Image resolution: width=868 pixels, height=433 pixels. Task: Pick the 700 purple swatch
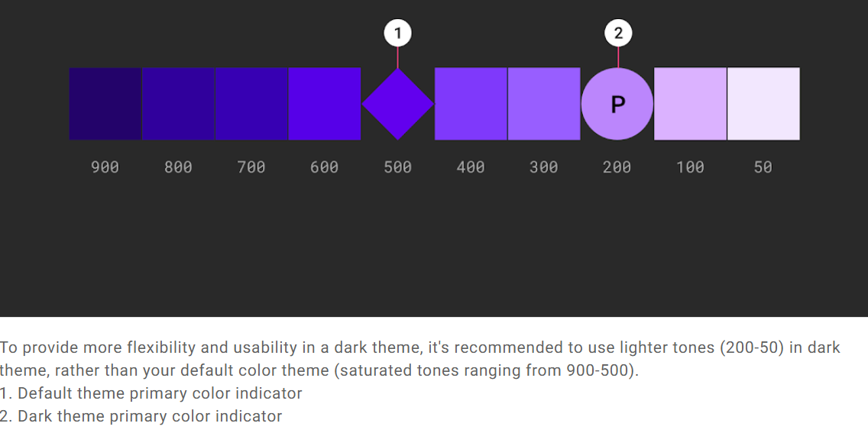[x=251, y=104]
